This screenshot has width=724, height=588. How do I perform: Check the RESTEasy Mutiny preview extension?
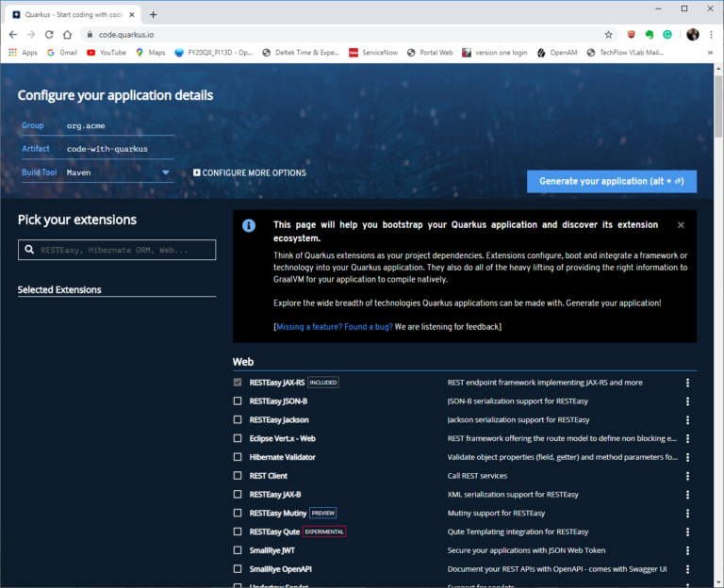point(238,513)
